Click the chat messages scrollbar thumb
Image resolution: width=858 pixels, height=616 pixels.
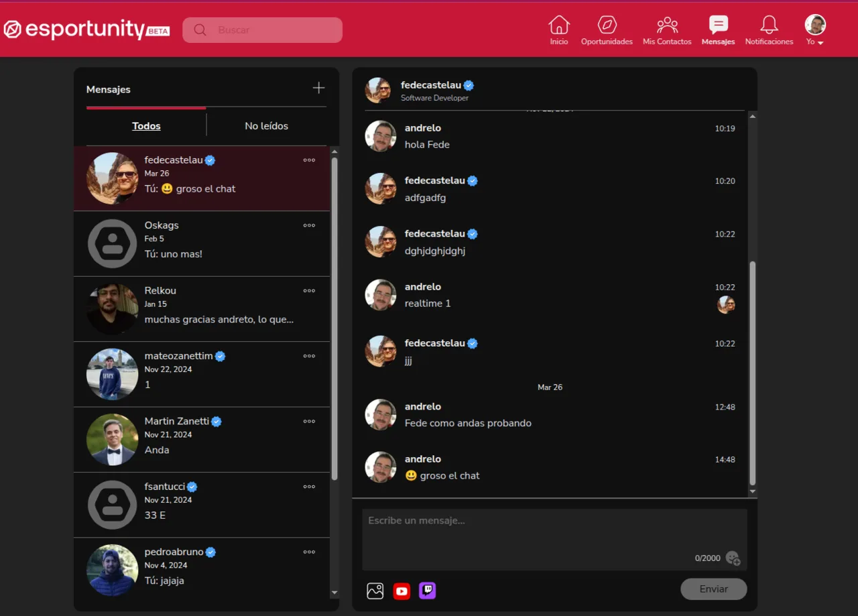pos(752,373)
